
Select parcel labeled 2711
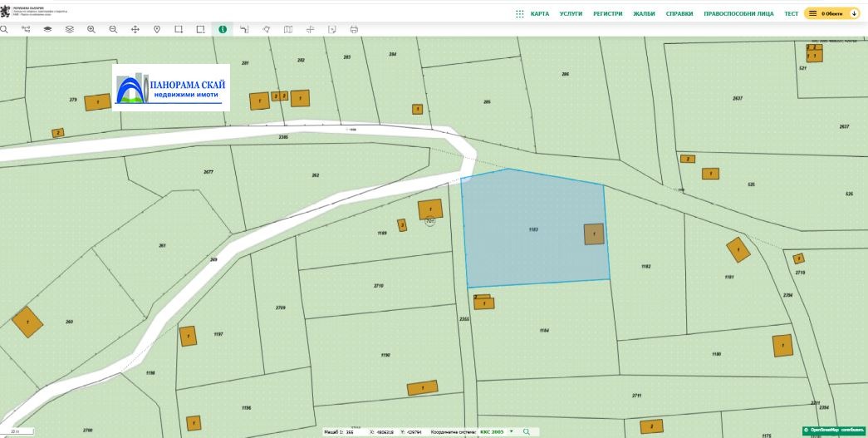pos(636,396)
